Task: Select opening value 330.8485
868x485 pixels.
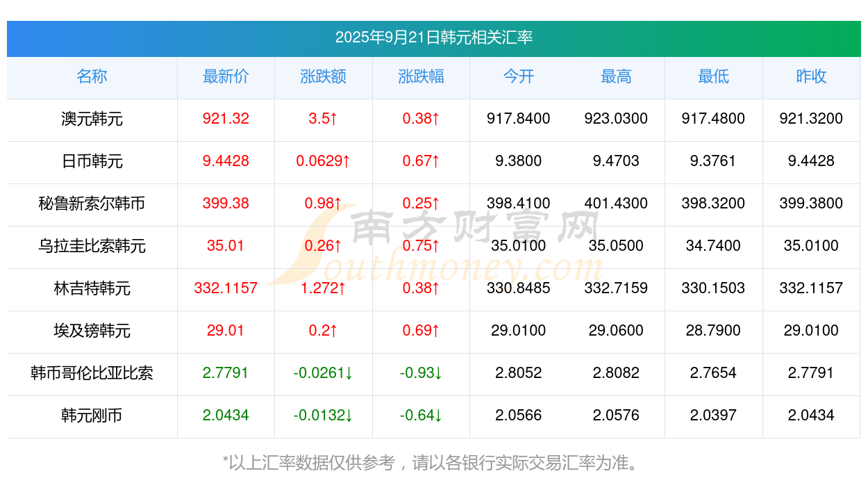Action: [519, 288]
